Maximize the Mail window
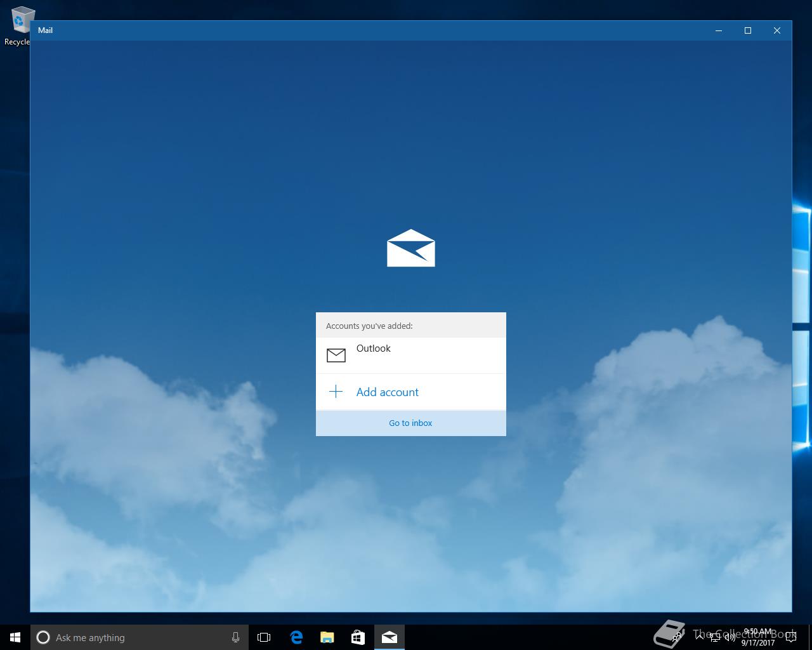The width and height of the screenshot is (812, 650). [748, 30]
